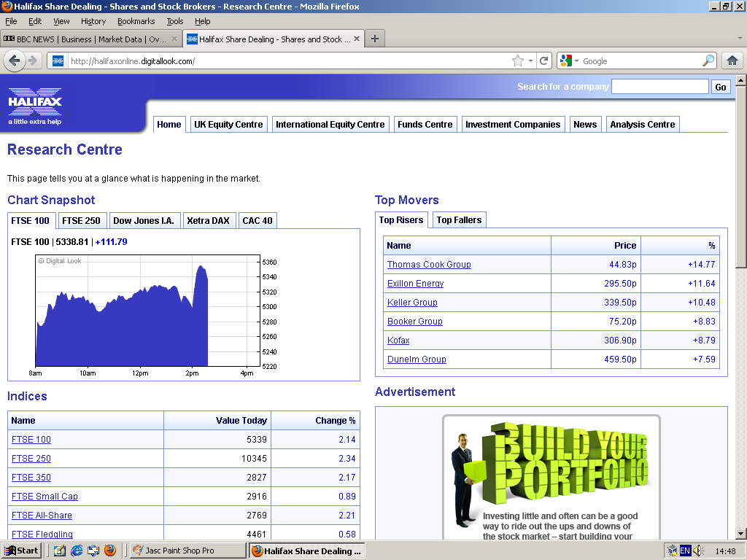The width and height of the screenshot is (747, 560).
Task: Open the Dunelm Group link
Action: 417,359
